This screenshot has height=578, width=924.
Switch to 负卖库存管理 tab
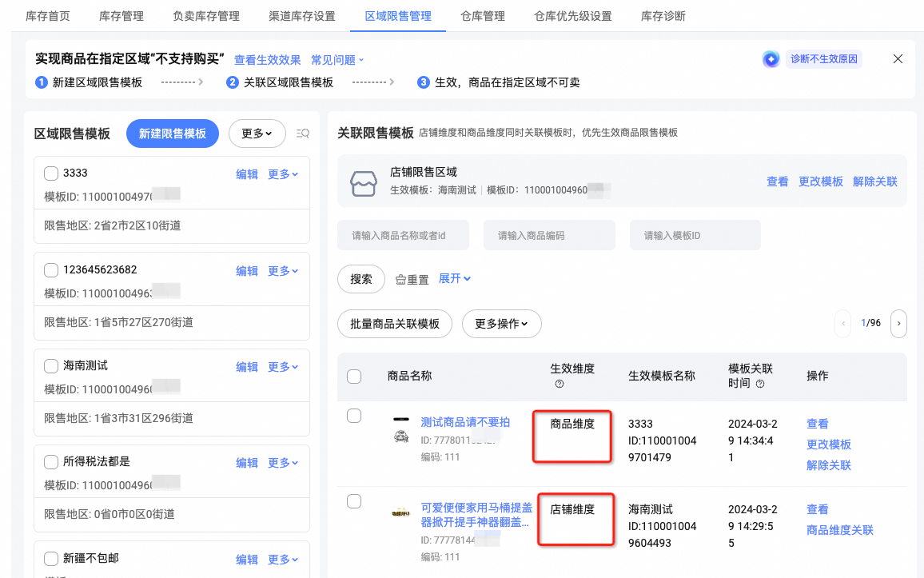point(206,16)
